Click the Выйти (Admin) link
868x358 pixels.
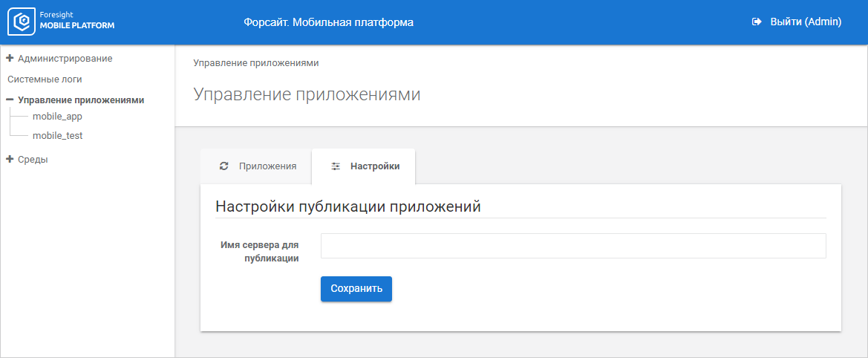click(x=805, y=22)
